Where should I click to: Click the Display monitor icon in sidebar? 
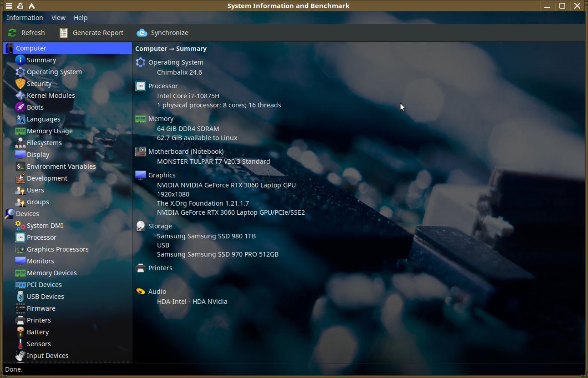[x=20, y=155]
